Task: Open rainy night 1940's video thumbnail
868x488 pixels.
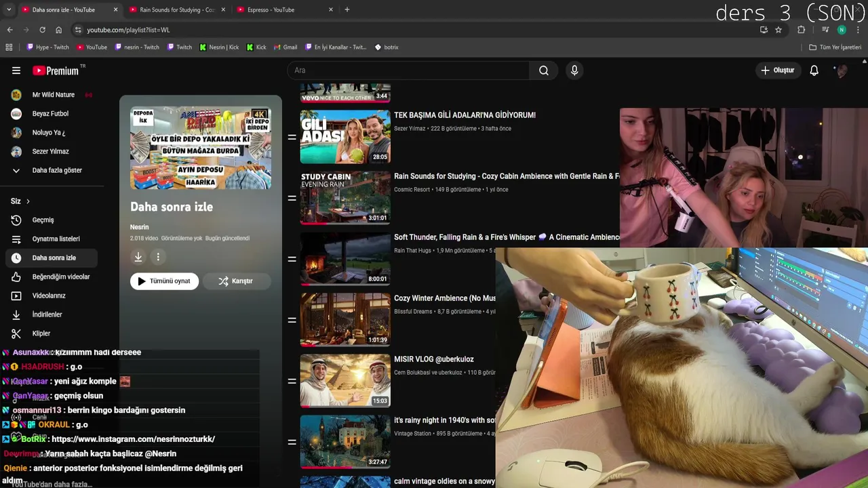Action: point(345,442)
